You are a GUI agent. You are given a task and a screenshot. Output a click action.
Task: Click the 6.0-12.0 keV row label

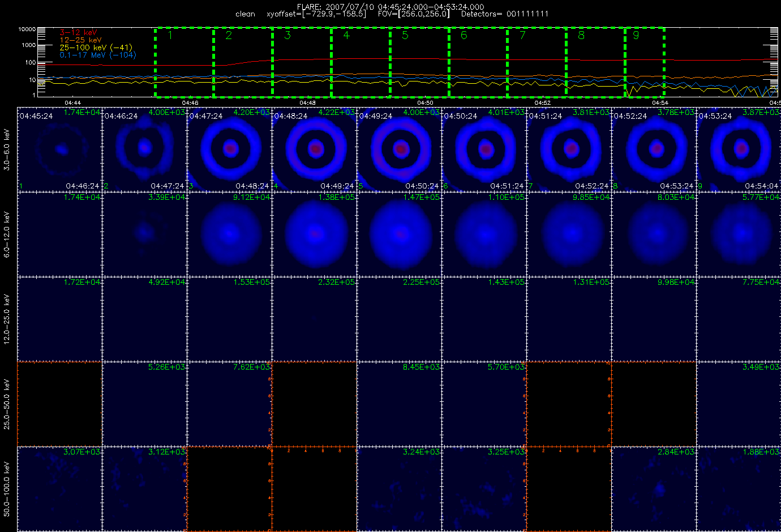7,234
